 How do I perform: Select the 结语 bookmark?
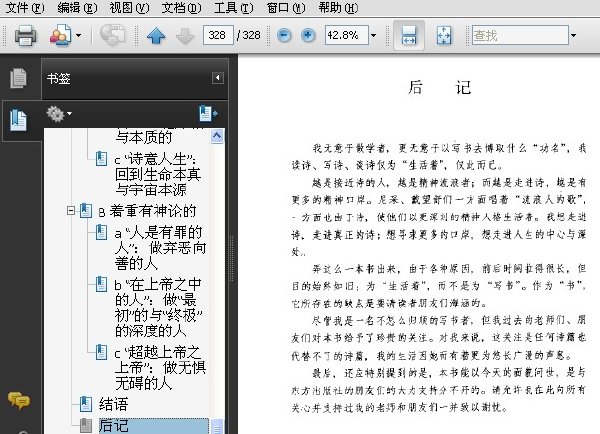point(114,404)
